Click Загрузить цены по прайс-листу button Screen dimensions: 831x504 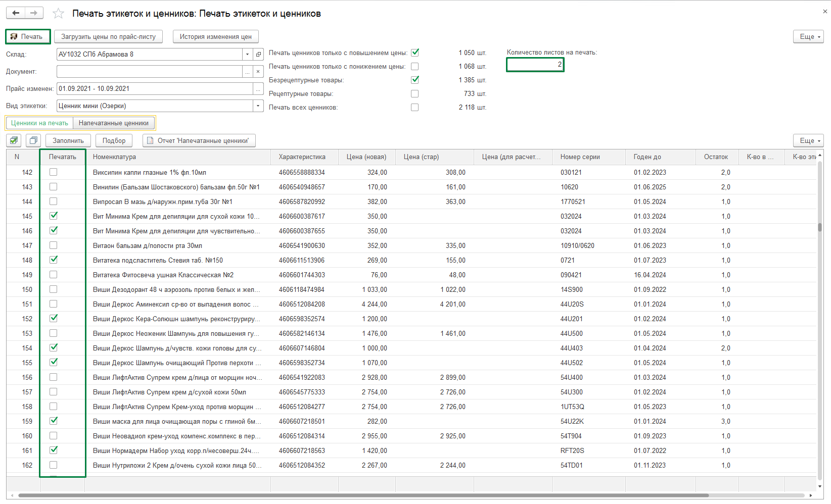click(108, 36)
